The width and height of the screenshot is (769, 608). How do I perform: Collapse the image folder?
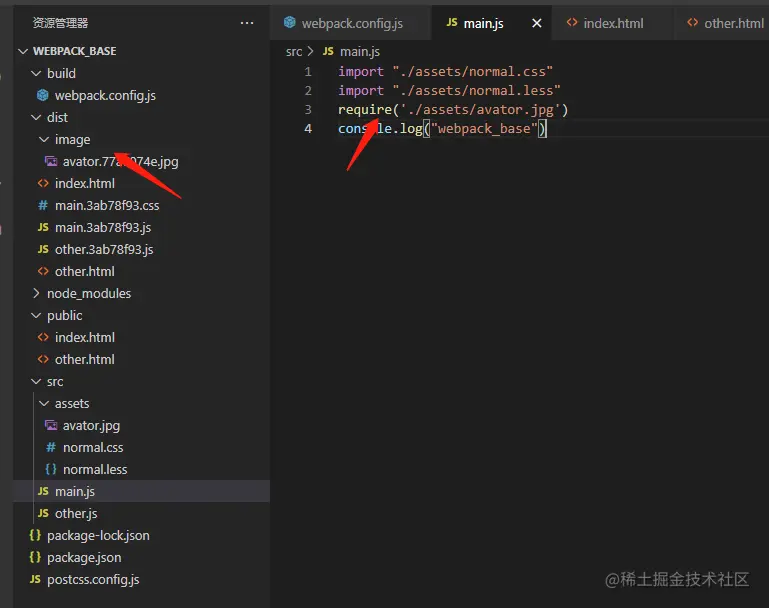tap(44, 140)
